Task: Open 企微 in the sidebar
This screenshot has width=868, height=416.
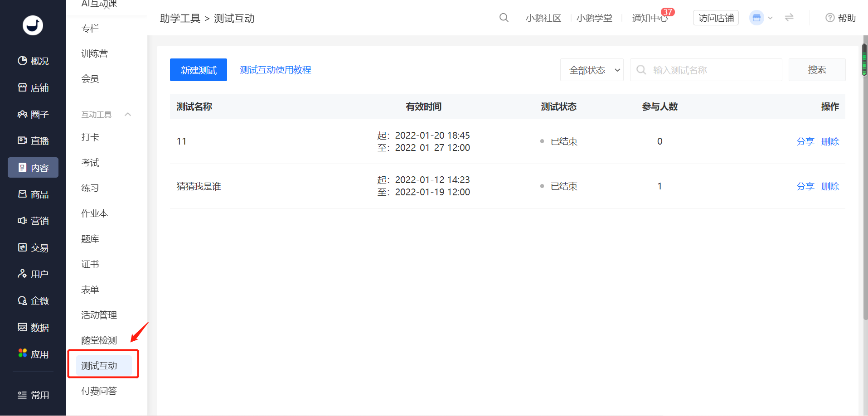Action: click(x=33, y=301)
